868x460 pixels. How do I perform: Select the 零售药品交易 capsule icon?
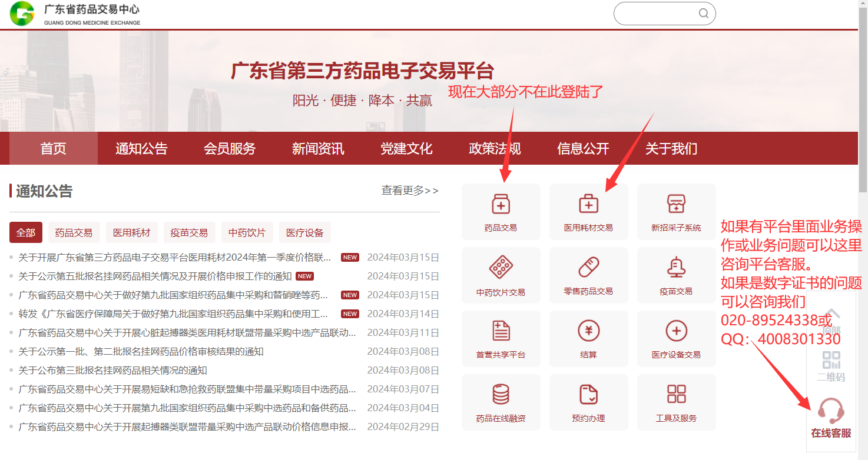588,268
